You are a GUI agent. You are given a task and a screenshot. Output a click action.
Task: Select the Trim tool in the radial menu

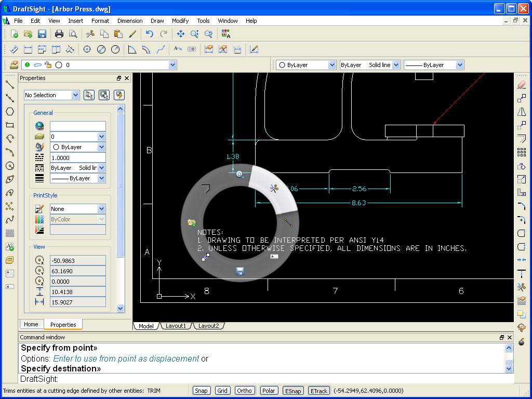(x=274, y=188)
